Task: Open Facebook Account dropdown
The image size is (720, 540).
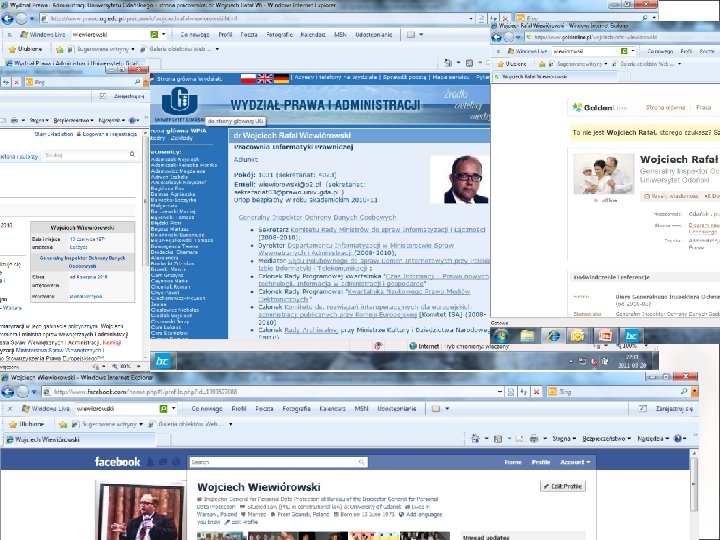Action: (x=575, y=462)
